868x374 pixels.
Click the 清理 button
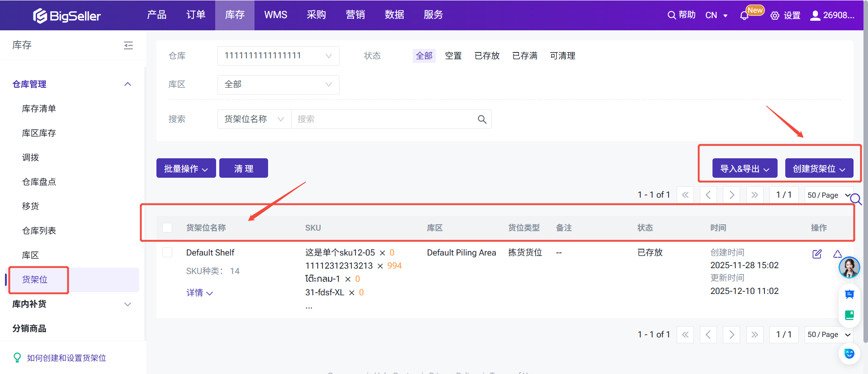[243, 169]
